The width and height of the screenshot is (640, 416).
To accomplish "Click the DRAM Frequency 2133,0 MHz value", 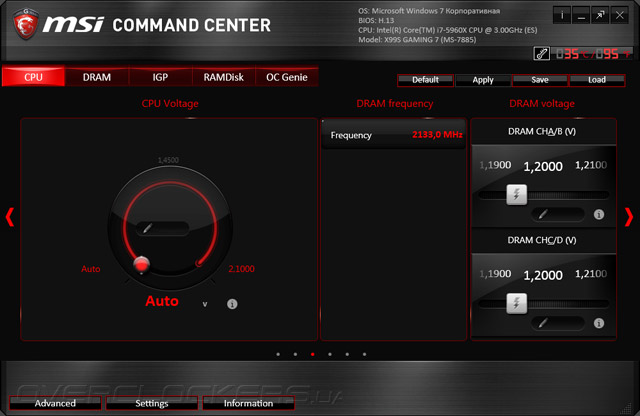I will click(x=437, y=134).
